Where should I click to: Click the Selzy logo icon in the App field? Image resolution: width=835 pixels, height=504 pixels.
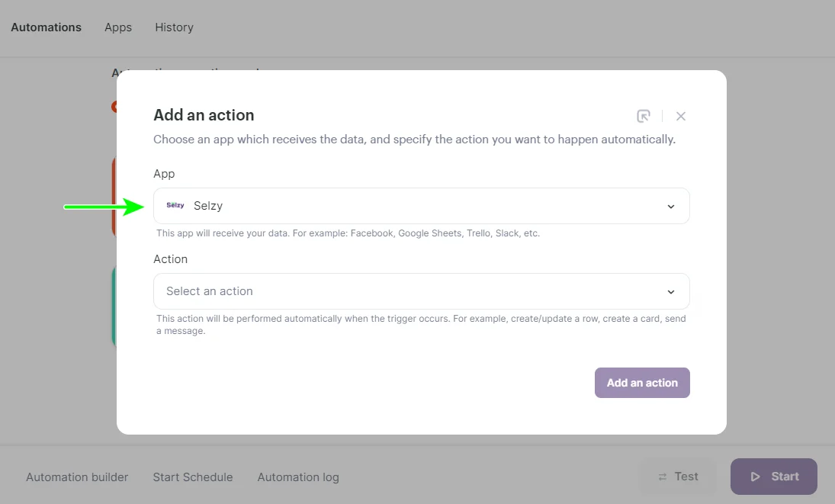tap(175, 205)
